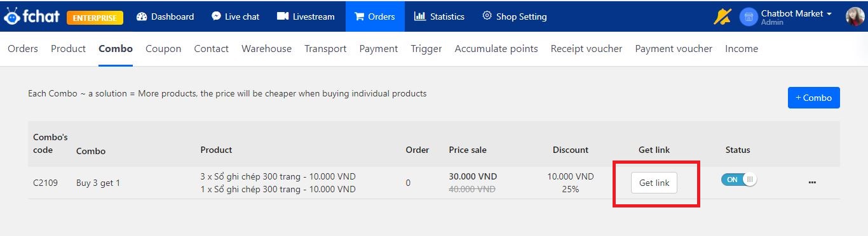The image size is (868, 236).
Task: Click the user avatar photo
Action: 855,16
